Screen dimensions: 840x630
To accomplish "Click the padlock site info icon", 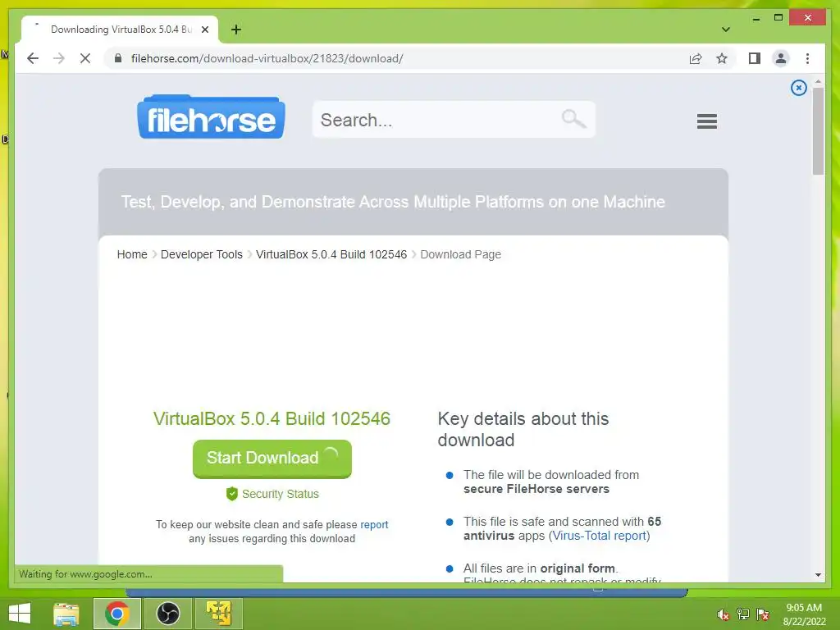I will [118, 58].
